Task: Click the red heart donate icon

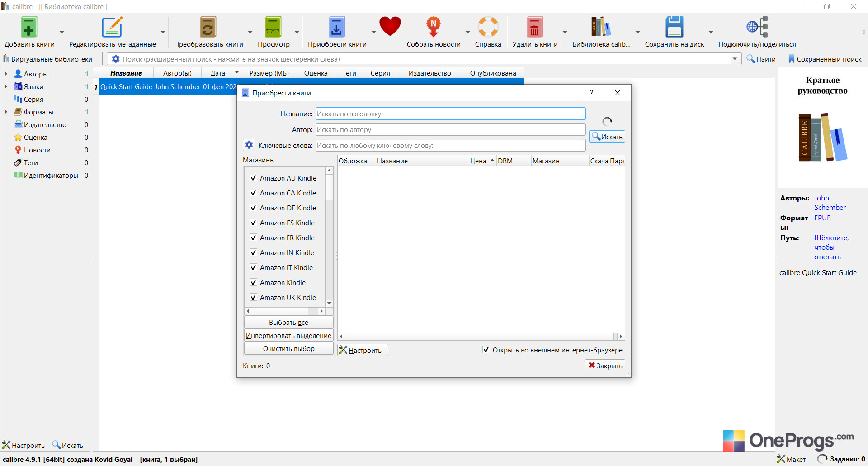Action: tap(390, 26)
